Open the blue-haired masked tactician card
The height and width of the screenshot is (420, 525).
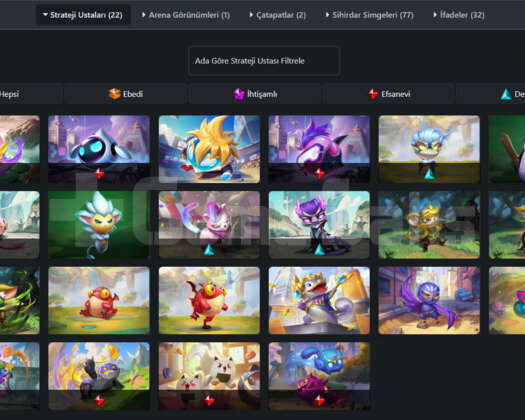coord(429,149)
